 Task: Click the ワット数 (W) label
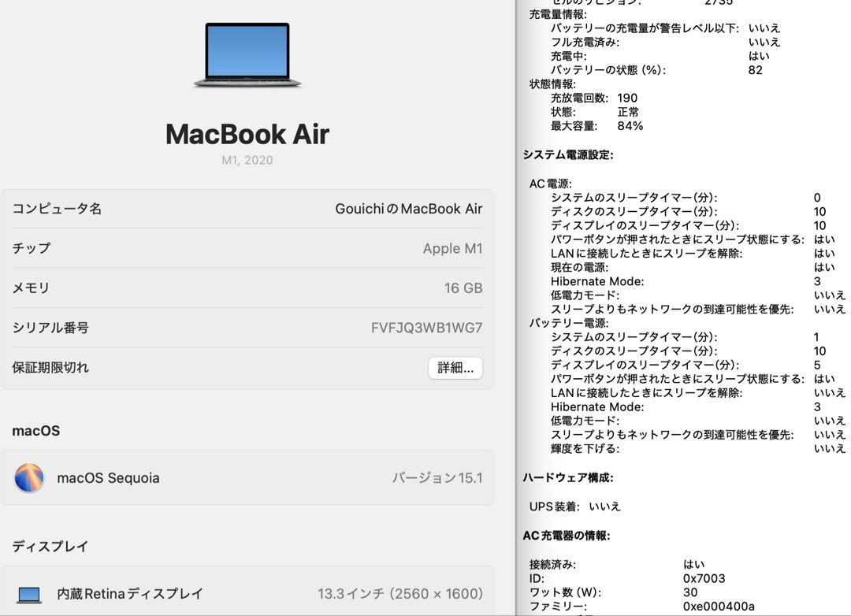point(565,593)
